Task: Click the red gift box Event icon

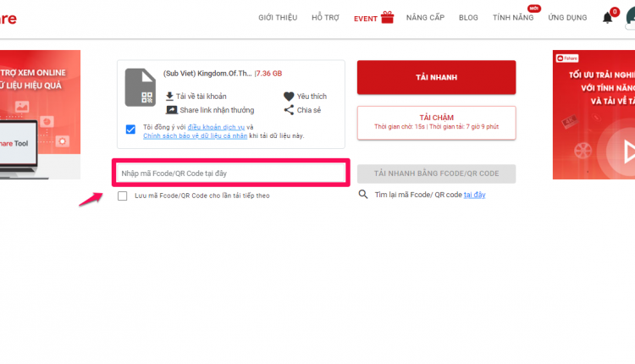Action: (387, 18)
